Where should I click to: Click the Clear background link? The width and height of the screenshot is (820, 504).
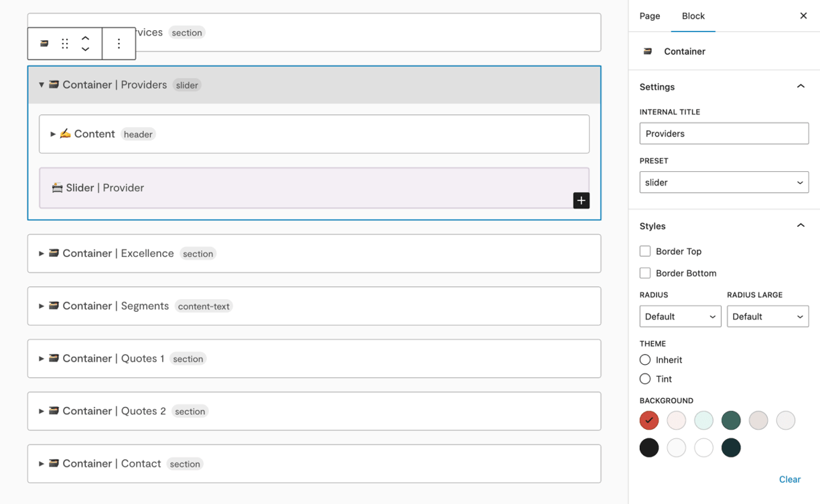pos(790,479)
